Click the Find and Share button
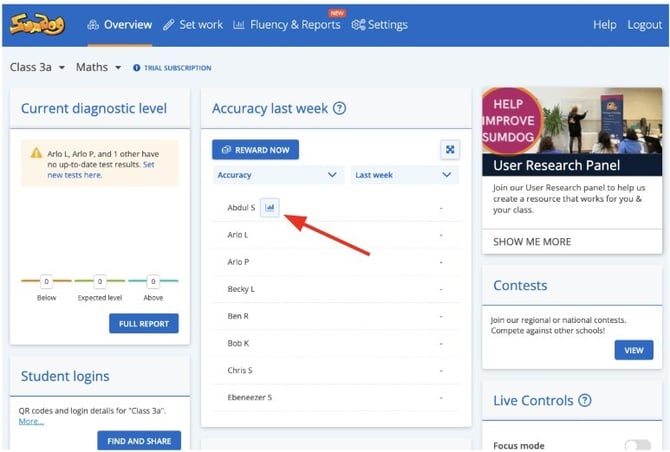The image size is (670, 452). pos(139,440)
